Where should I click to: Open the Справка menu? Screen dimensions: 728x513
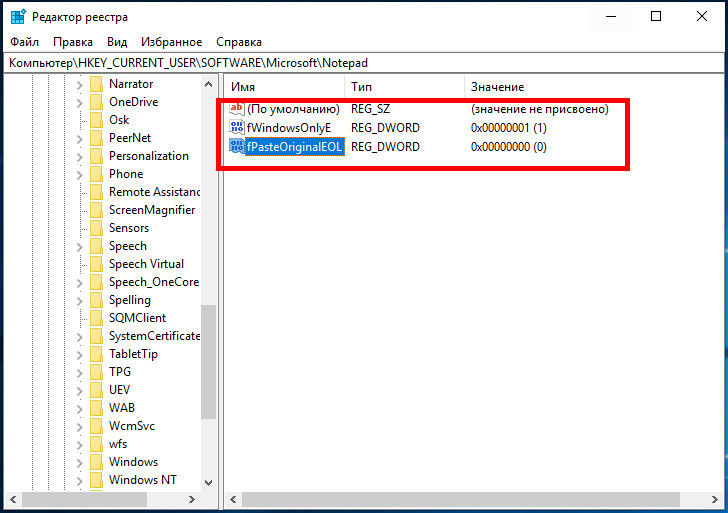(239, 42)
